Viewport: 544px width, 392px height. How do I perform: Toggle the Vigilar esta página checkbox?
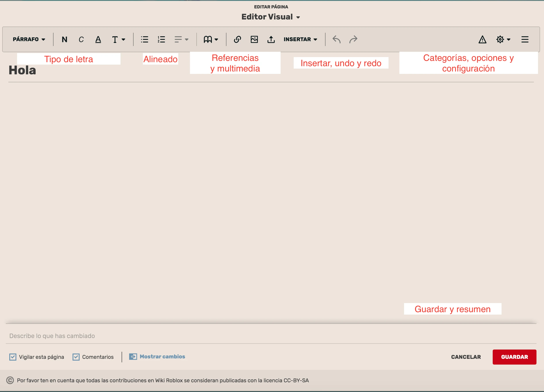click(13, 357)
